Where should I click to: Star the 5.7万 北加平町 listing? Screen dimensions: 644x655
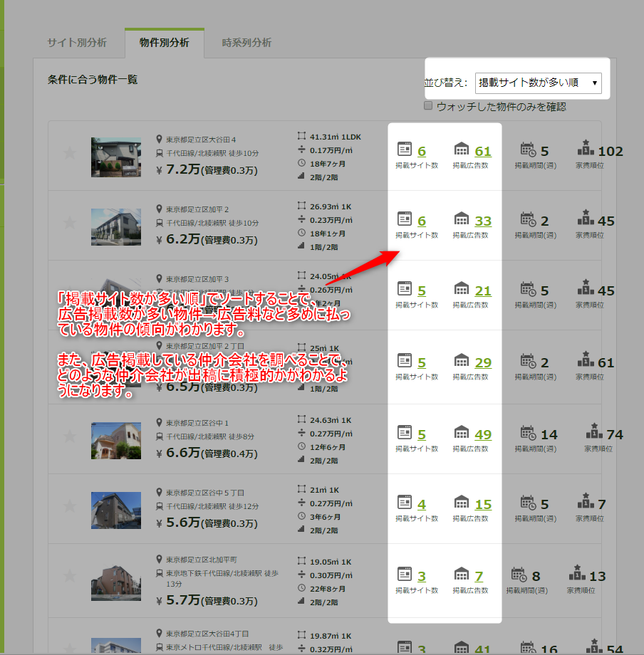[69, 576]
